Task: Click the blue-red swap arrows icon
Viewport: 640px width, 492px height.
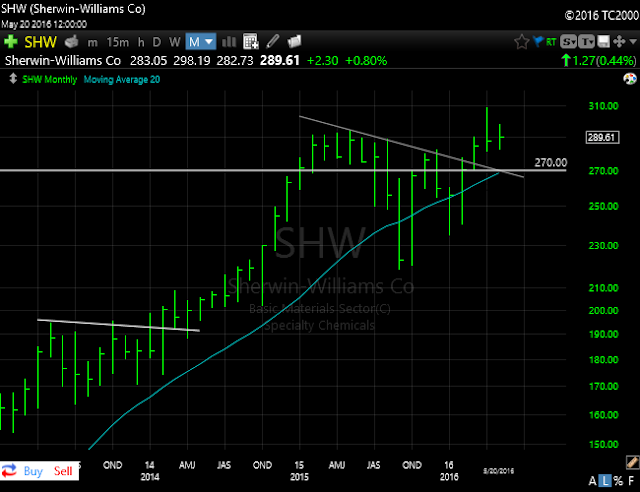Action: (9, 471)
